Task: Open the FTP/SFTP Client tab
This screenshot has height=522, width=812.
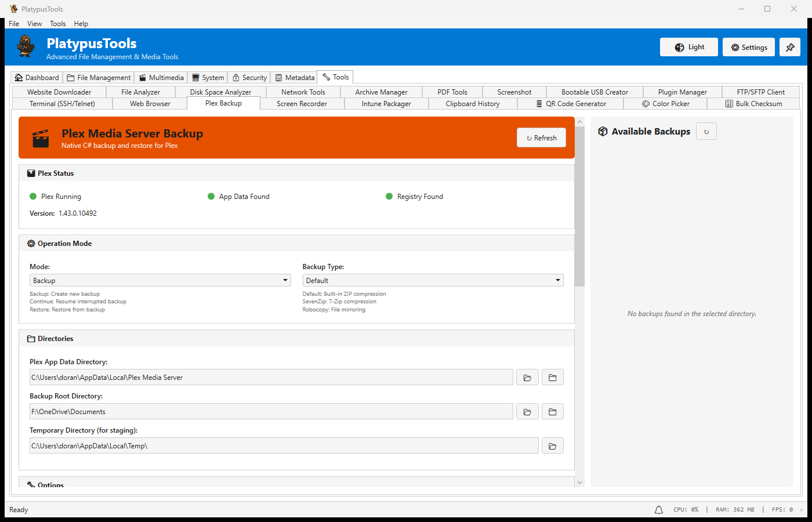Action: pyautogui.click(x=761, y=92)
